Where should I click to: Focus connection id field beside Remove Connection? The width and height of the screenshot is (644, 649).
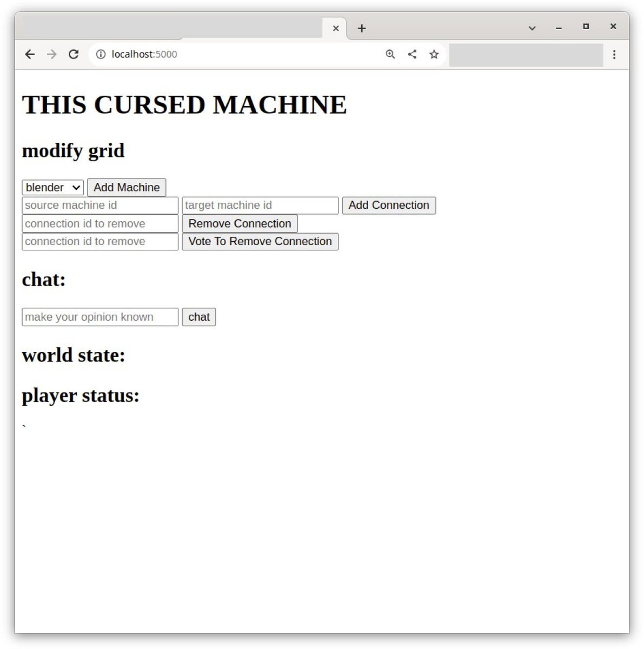[x=100, y=223]
